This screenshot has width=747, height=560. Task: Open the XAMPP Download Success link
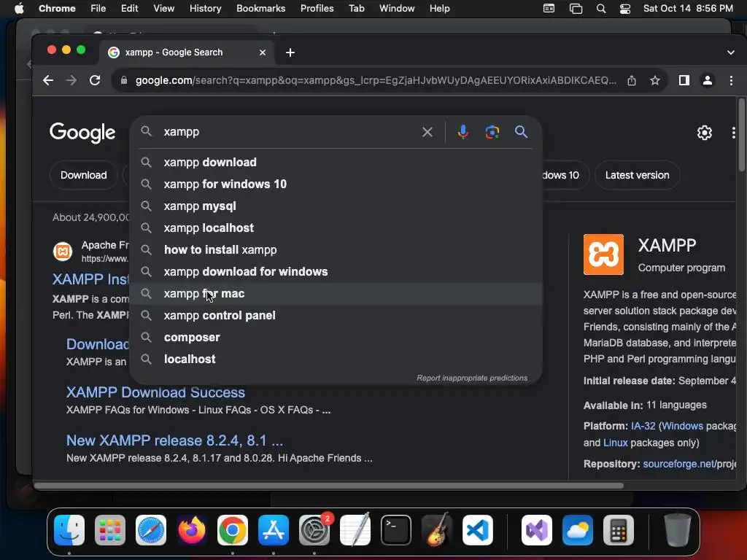point(155,392)
